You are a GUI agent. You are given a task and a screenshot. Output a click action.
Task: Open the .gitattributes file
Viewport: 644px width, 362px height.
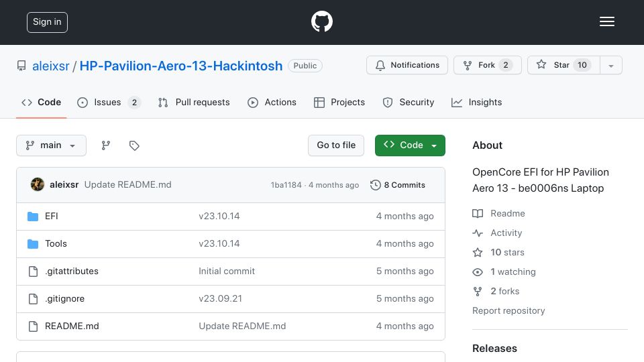(x=72, y=271)
